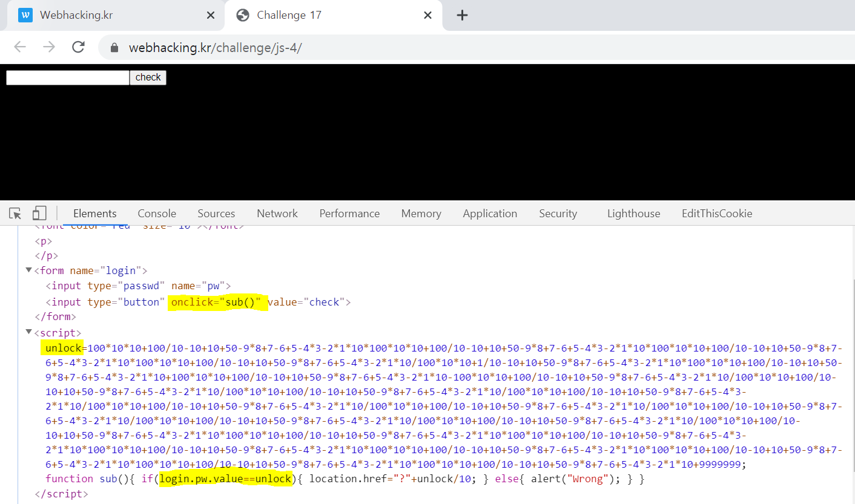Click the value="check" attribute
Screen dimensions: 855x504
tap(306, 302)
